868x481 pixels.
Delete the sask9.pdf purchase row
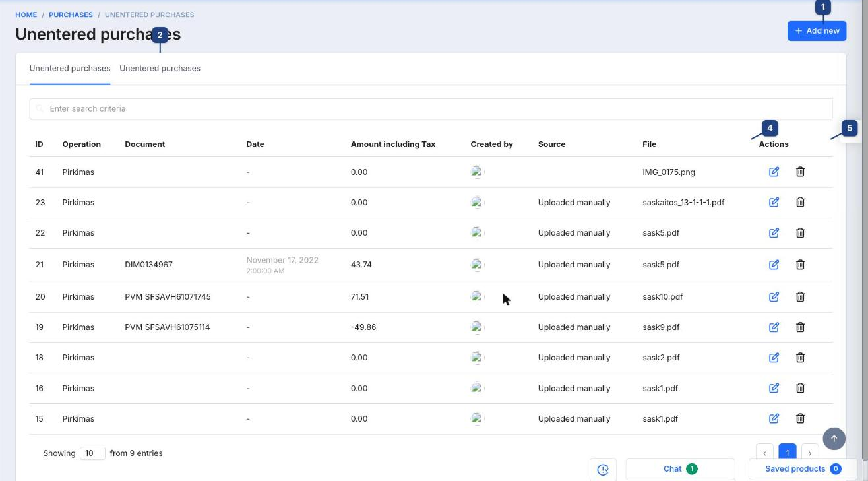[800, 327]
